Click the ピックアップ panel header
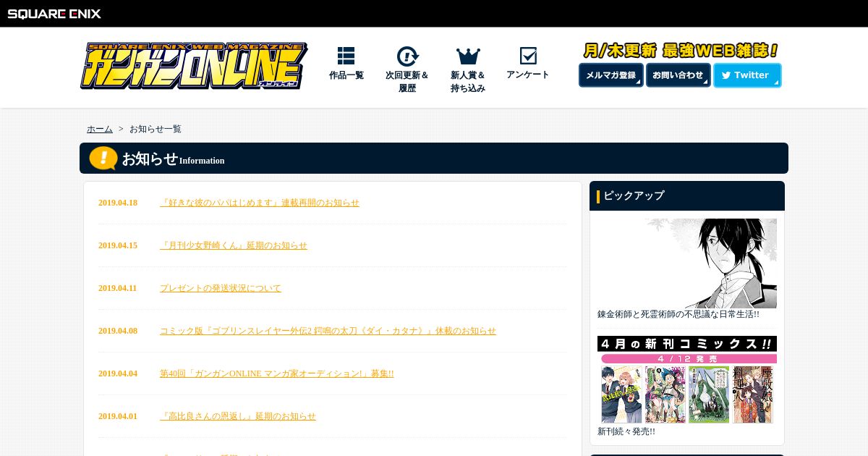The width and height of the screenshot is (868, 456). click(x=687, y=195)
